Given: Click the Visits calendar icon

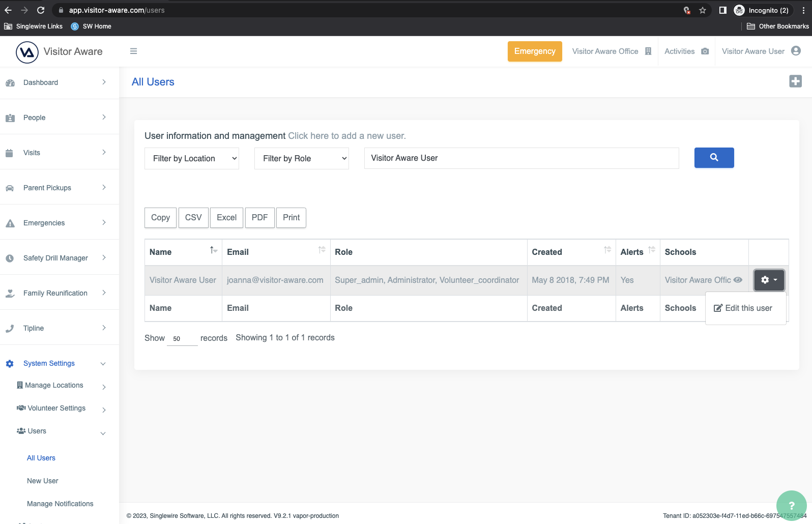Looking at the screenshot, I should point(9,153).
